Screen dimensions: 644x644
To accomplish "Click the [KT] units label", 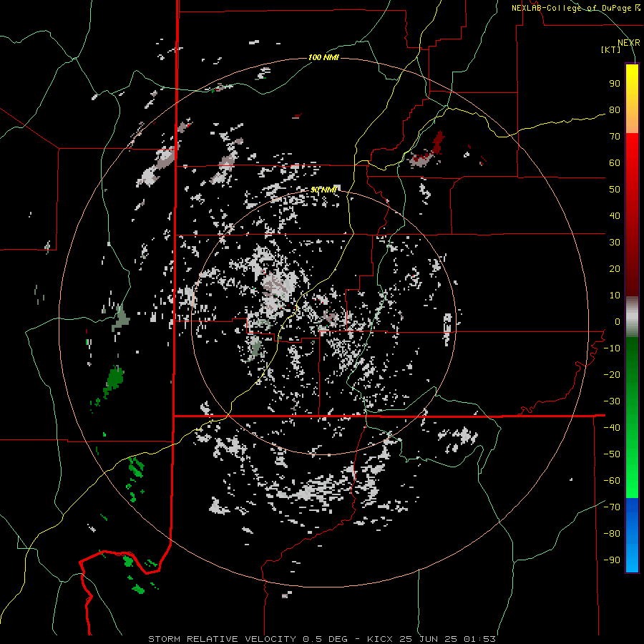I will click(x=610, y=49).
